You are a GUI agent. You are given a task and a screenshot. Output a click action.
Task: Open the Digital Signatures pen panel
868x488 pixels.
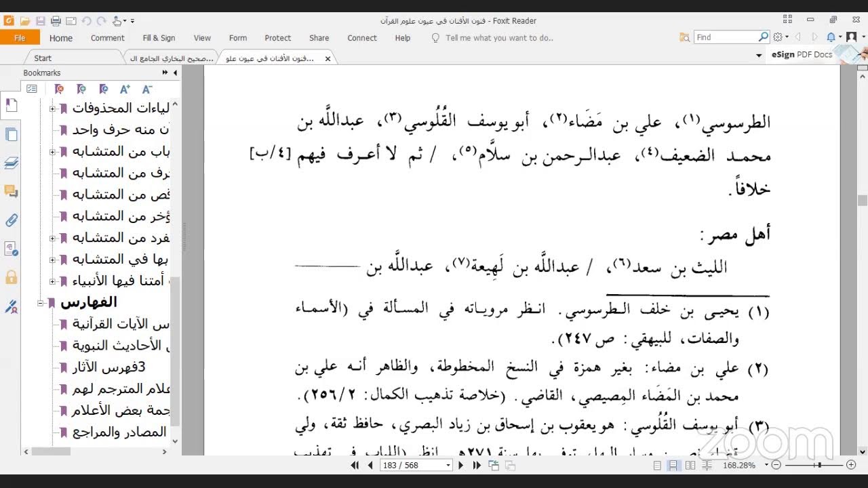[x=11, y=306]
